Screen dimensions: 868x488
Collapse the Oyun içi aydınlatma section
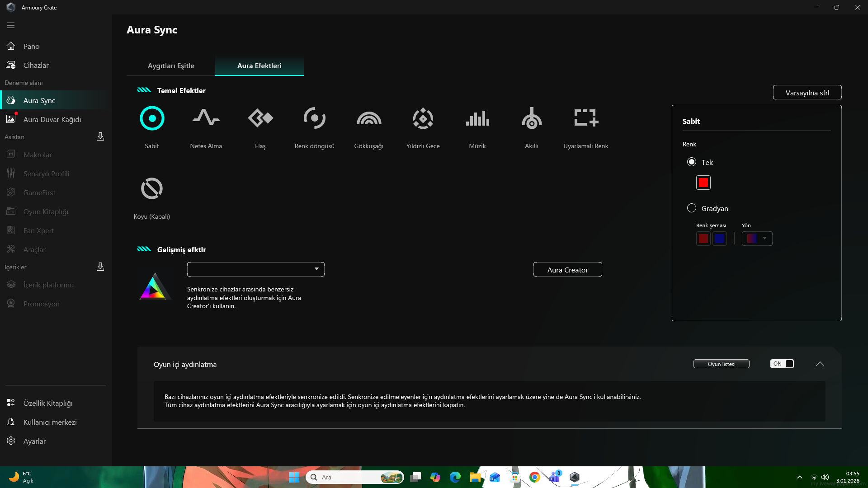[x=820, y=364]
